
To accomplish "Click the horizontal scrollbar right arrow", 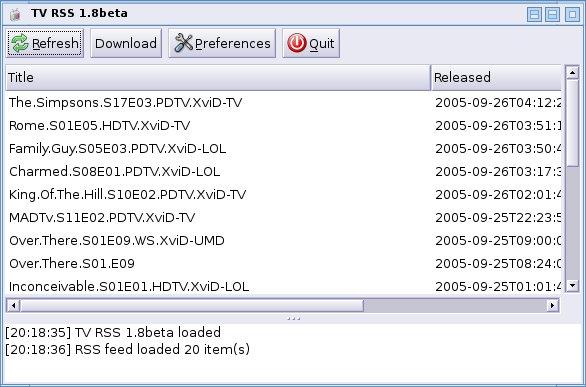I will (552, 305).
